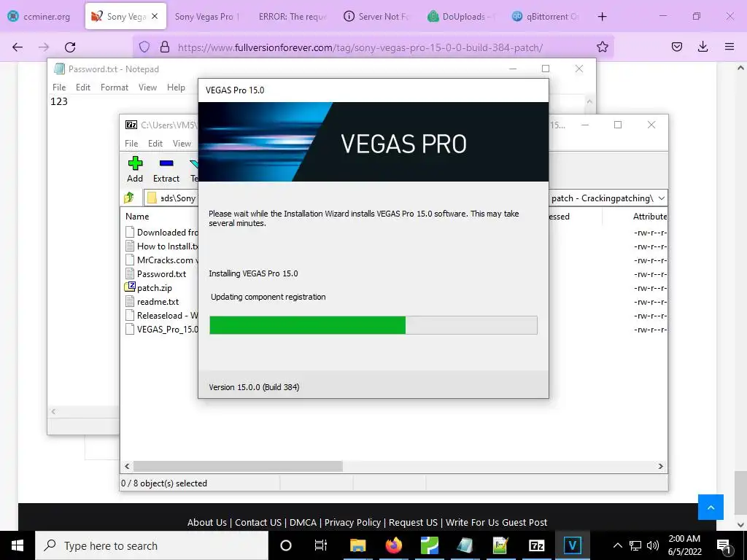Open Write For Us Guest Post link
The height and width of the screenshot is (560, 747).
[496, 522]
